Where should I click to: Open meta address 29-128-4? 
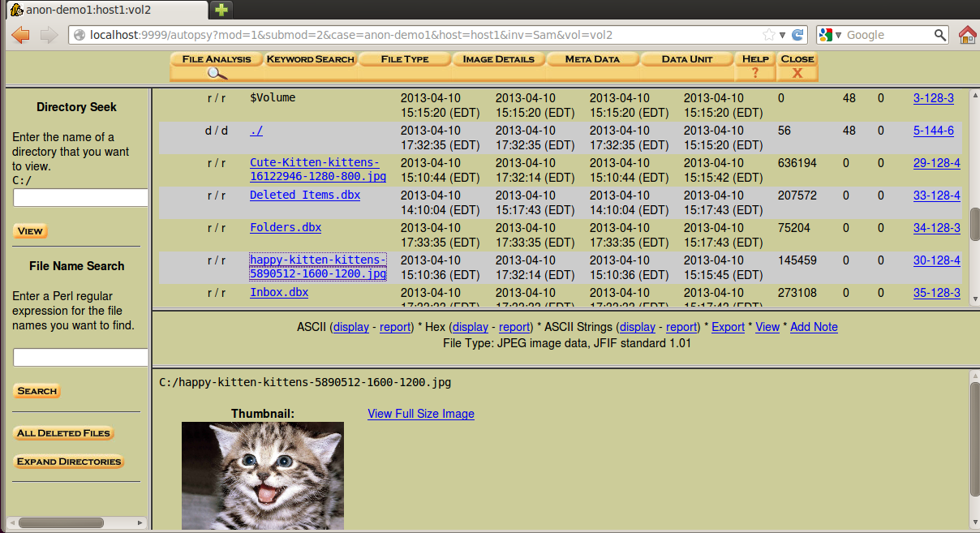[x=937, y=162]
